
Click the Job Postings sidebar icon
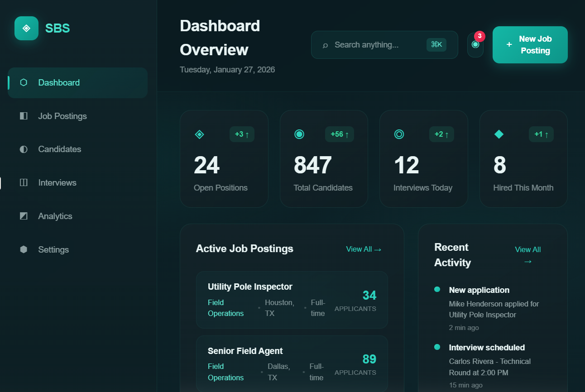pos(23,116)
